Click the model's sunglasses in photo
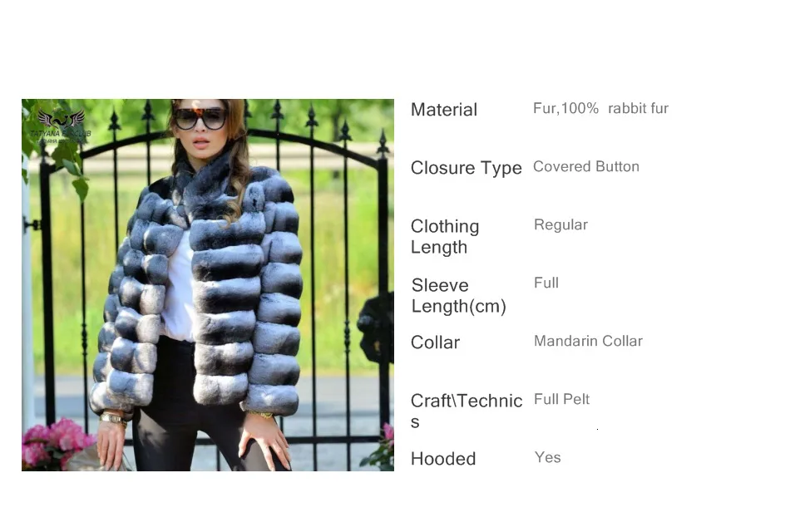Viewport: 790px width, 532px height. (x=200, y=119)
